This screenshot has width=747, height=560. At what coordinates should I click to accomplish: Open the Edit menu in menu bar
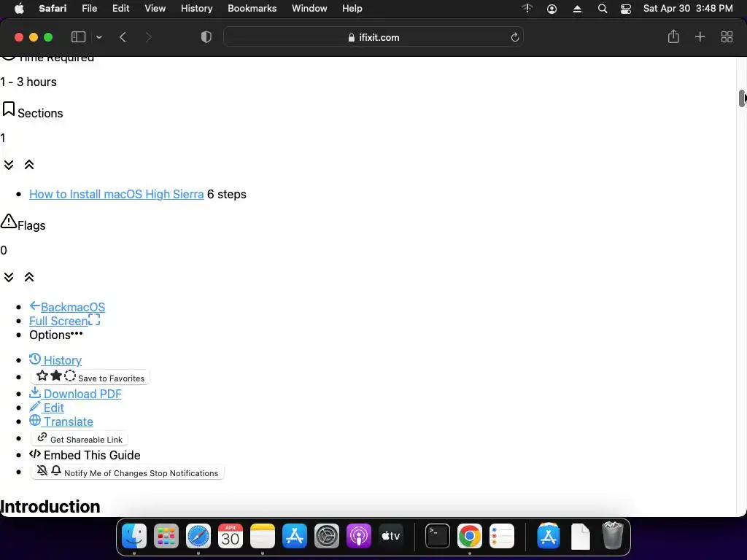[120, 9]
